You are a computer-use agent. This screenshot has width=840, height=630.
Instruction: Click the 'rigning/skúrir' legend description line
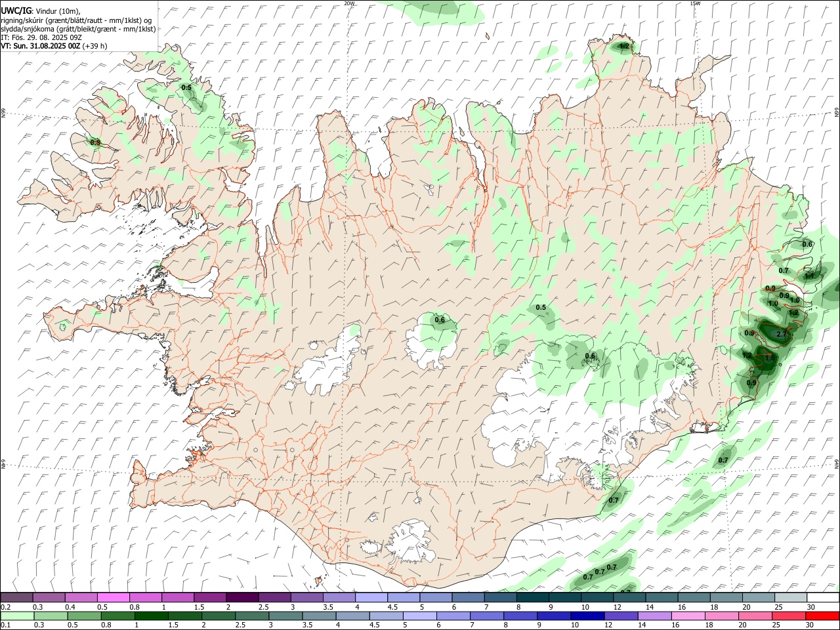tap(76, 20)
